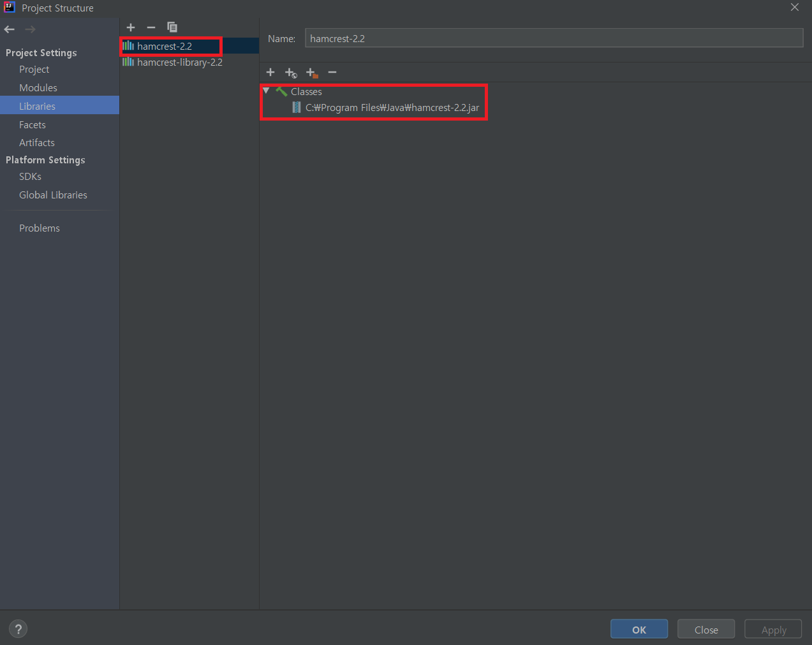The width and height of the screenshot is (812, 645).
Task: Collapse the Classes tree node
Action: coord(267,91)
